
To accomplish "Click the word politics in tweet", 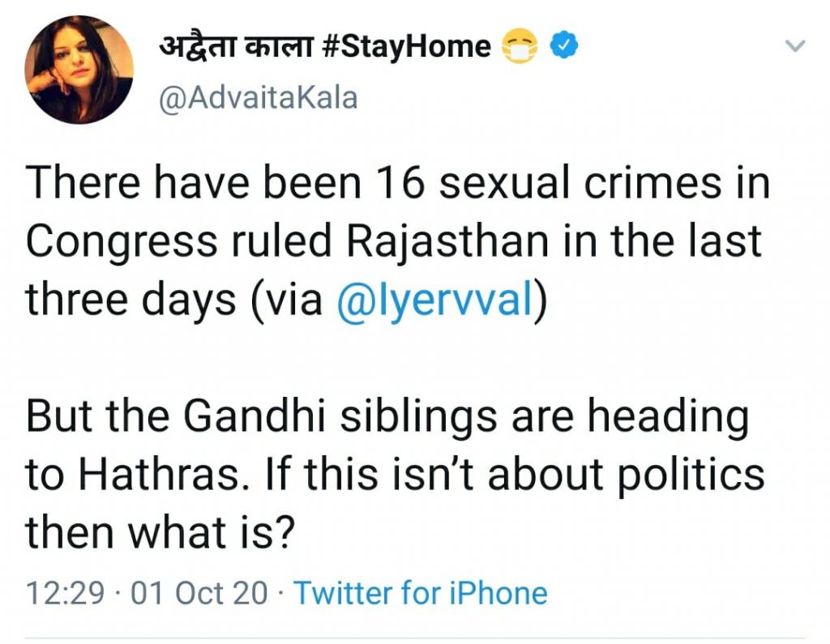I will pos(691,474).
